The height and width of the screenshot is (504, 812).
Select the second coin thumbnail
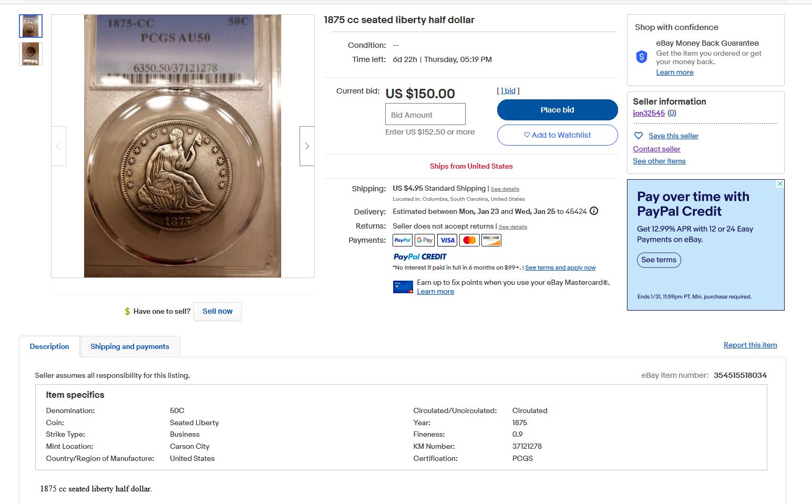(30, 54)
